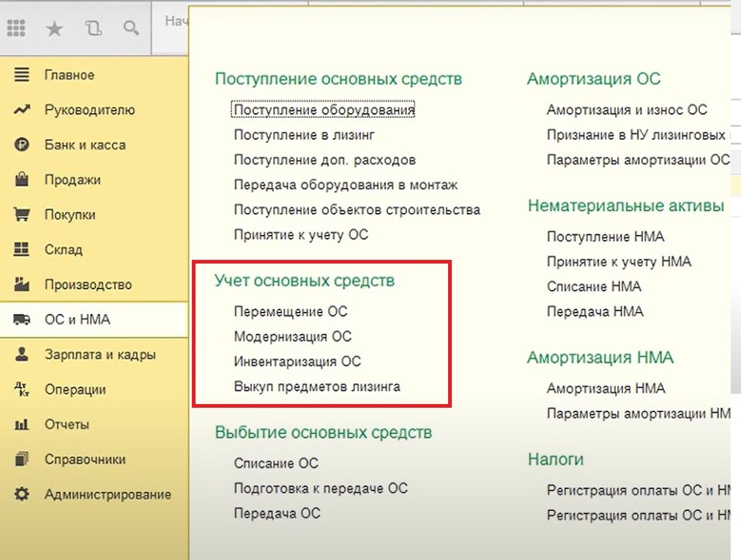The width and height of the screenshot is (741, 560).
Task: Open Подготовка к передаче ОС
Action: 321,488
